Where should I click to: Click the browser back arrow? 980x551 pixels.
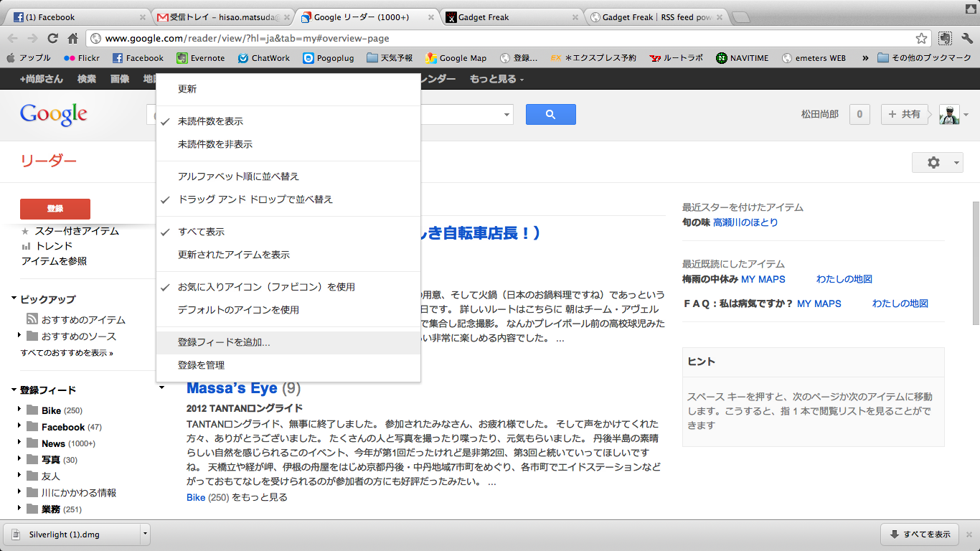13,39
